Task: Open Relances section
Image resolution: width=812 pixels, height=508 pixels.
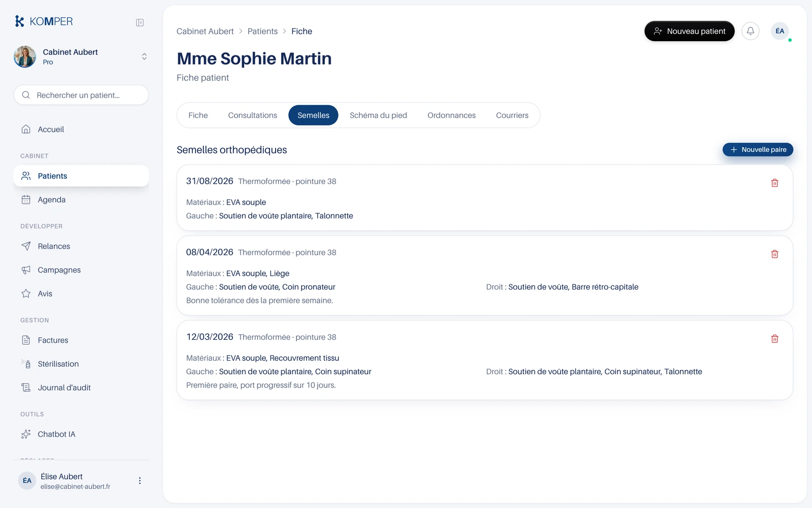Action: (81, 246)
